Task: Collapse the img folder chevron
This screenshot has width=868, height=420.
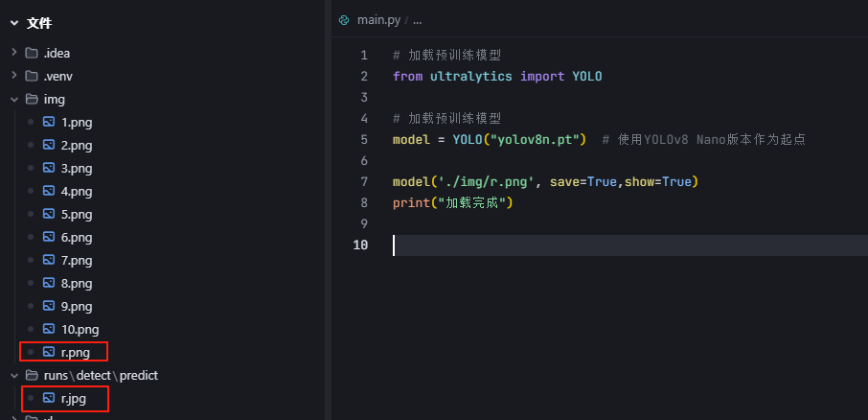Action: 13,99
